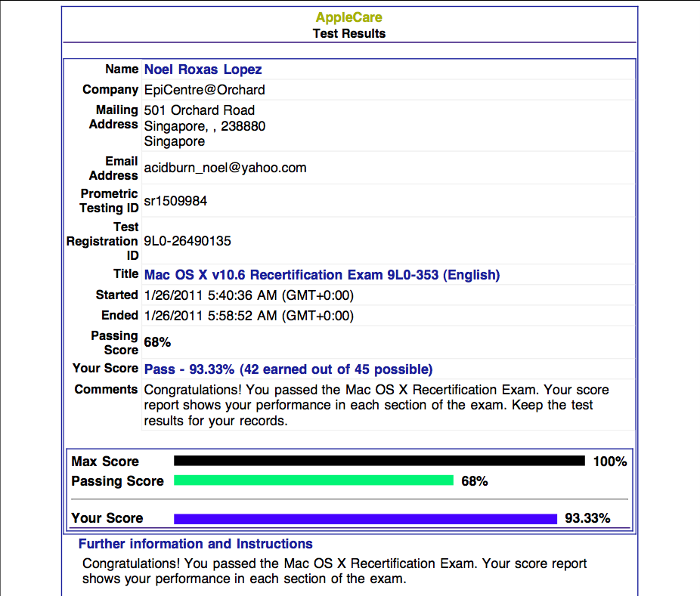Click the acidburn_noel@yahoo.com email address
Screen dimensions: 700x596
(225, 168)
